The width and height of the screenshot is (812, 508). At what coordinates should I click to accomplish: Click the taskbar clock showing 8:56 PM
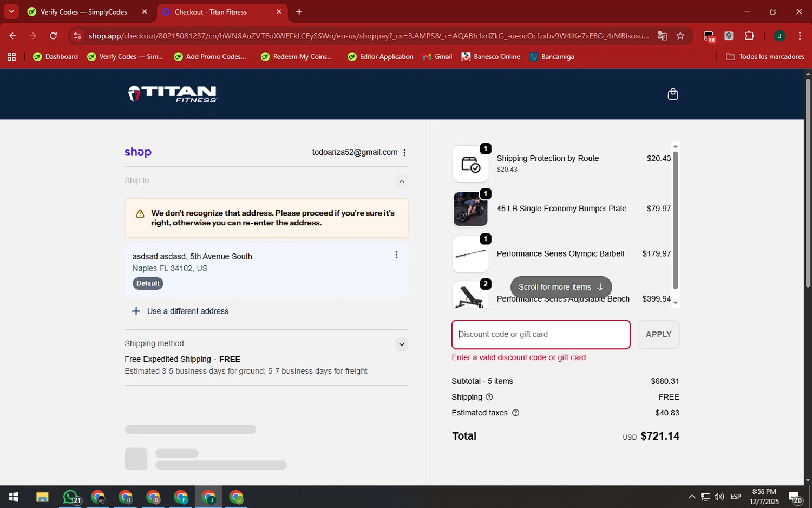[764, 497]
